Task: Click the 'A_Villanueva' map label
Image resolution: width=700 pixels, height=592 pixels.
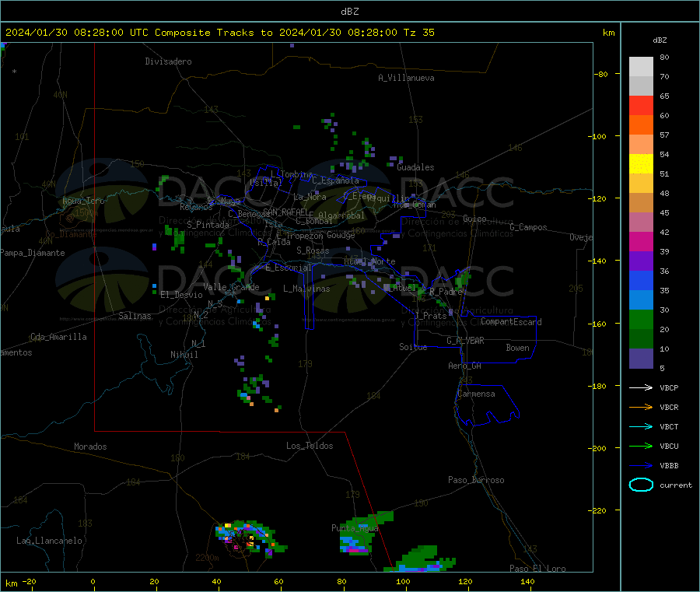Action: (x=406, y=78)
